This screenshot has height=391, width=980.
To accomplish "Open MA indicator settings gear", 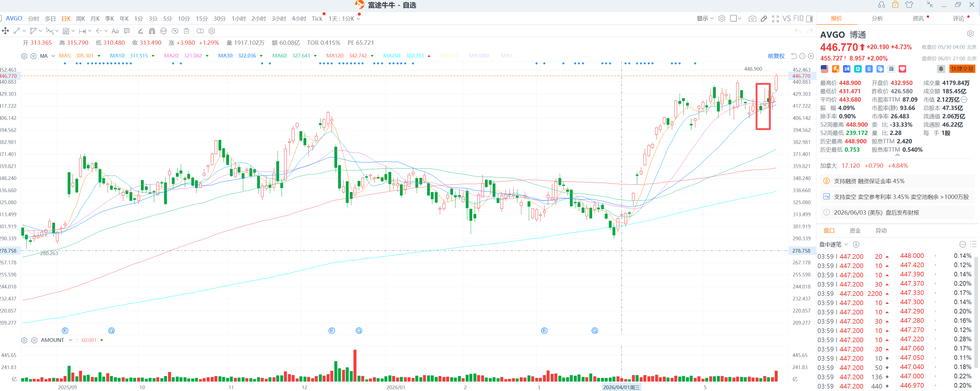I will point(24,56).
